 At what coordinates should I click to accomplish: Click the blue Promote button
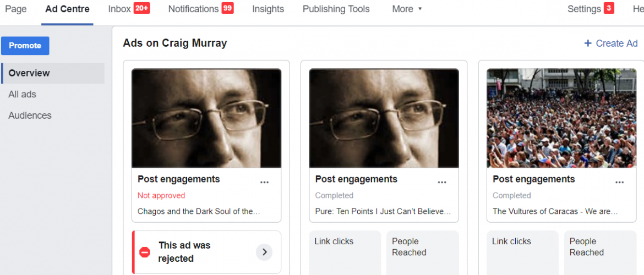pos(25,46)
